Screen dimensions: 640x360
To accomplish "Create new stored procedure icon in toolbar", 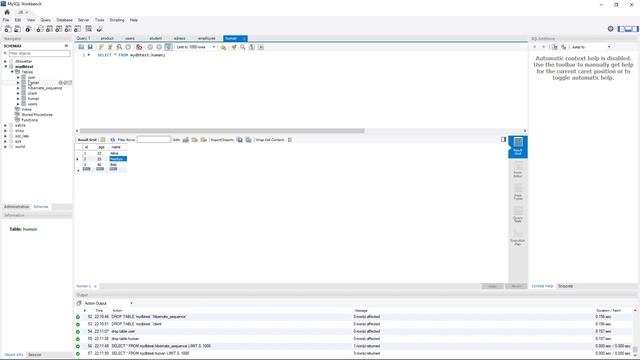I will click(x=68, y=29).
